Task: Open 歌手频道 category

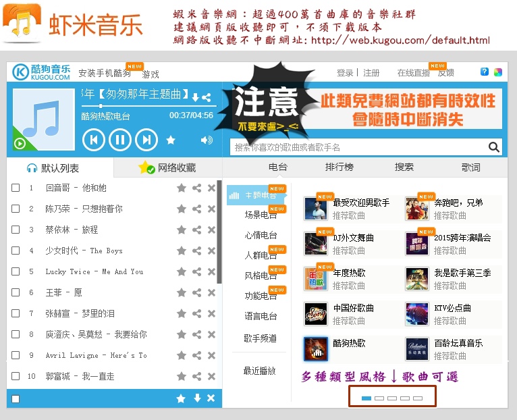Action: (x=260, y=338)
